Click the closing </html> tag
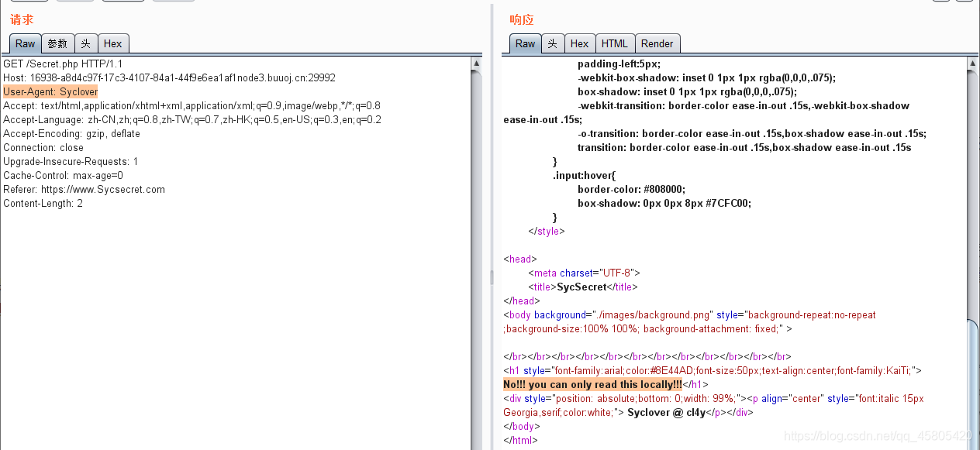 pos(519,440)
